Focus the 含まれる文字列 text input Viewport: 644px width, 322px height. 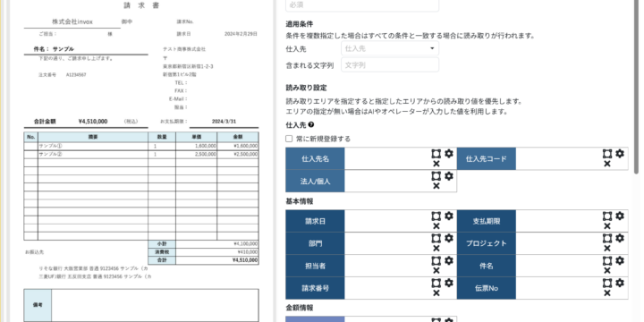(x=390, y=65)
